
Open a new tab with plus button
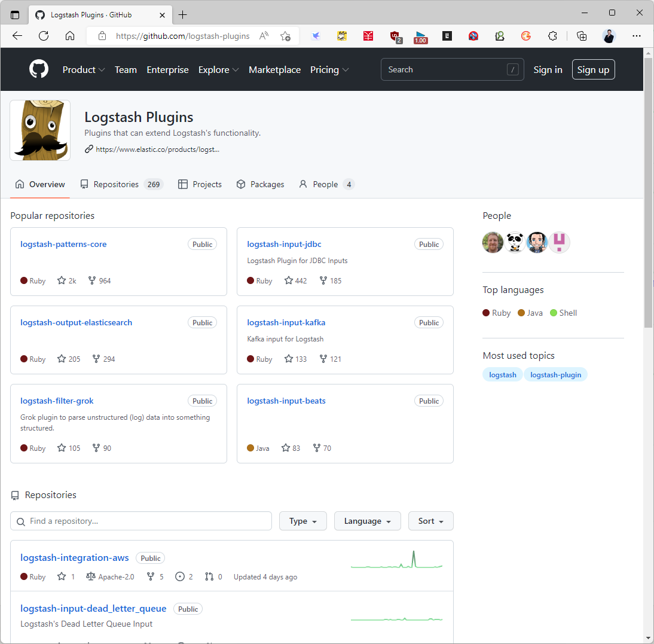[x=183, y=15]
